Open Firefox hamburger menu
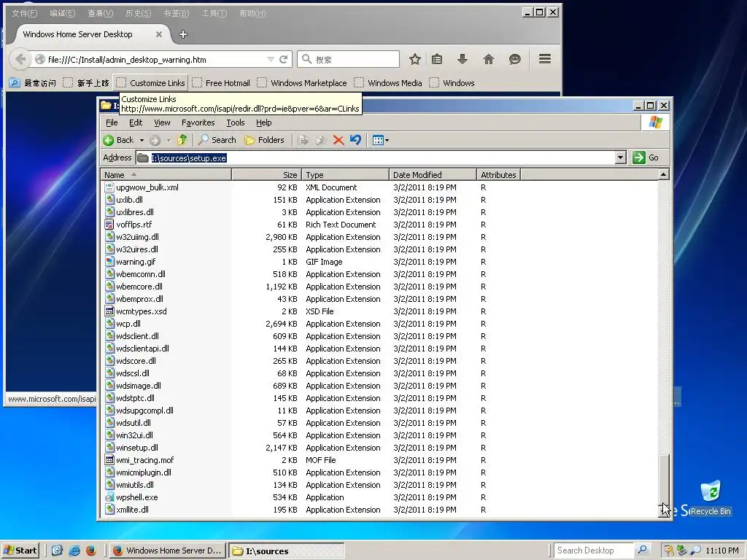Image resolution: width=747 pixels, height=560 pixels. pyautogui.click(x=545, y=58)
